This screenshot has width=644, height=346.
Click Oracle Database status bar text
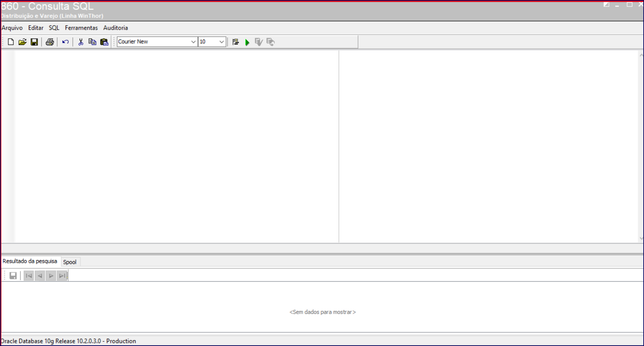[x=68, y=341]
